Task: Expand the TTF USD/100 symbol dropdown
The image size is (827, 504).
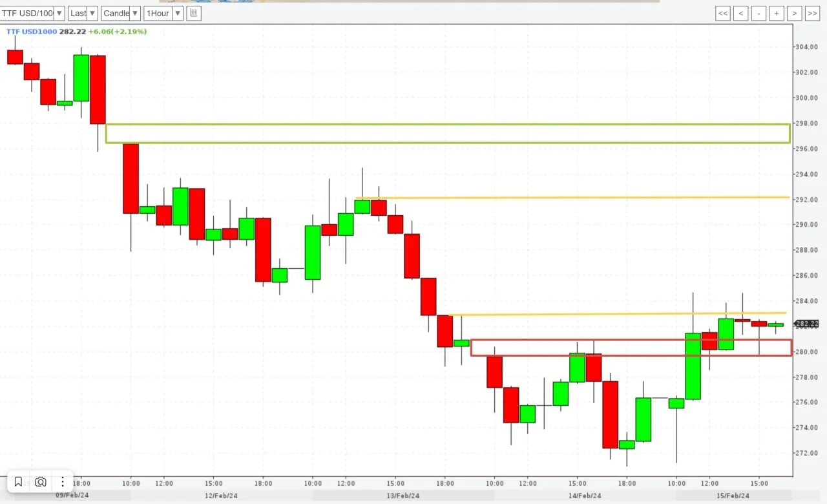Action: (x=32, y=13)
